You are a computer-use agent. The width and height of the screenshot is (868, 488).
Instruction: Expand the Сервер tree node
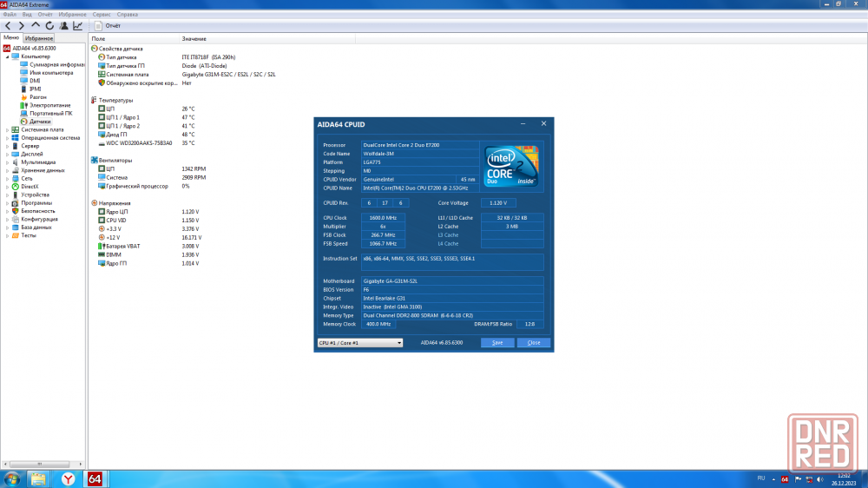[7, 146]
